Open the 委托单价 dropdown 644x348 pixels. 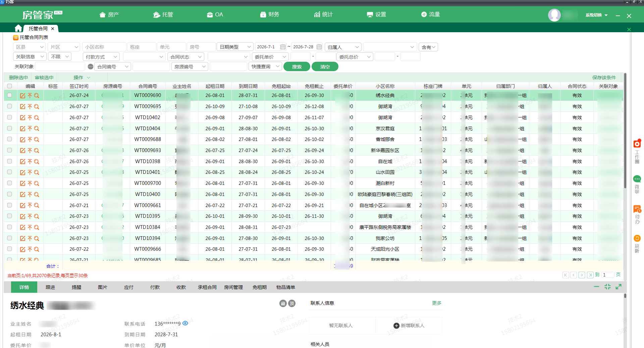tap(270, 57)
